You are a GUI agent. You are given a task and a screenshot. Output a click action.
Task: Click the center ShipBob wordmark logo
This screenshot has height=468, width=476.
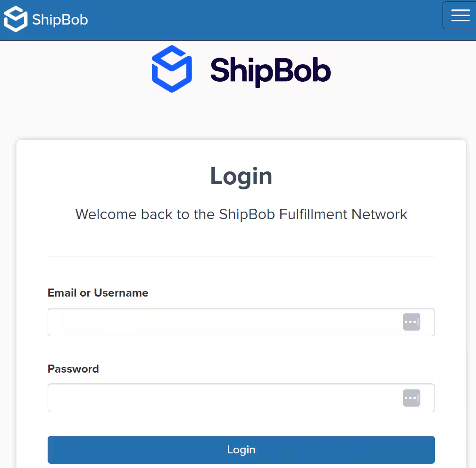270,70
